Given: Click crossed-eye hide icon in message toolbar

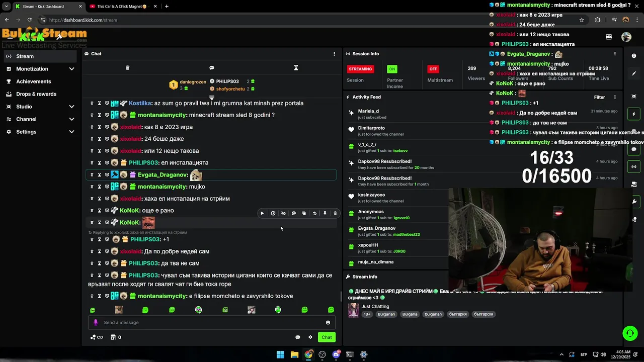Looking at the screenshot, I should (x=283, y=214).
